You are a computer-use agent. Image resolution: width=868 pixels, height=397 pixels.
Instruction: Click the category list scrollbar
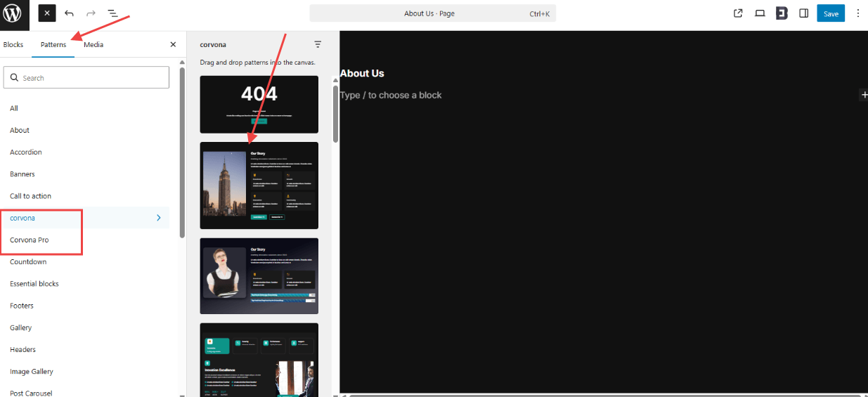183,153
